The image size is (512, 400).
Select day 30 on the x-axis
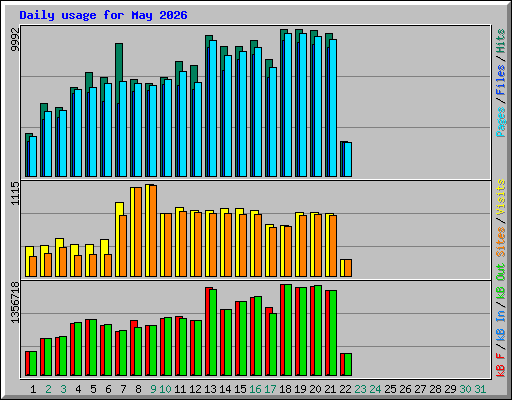465,389
